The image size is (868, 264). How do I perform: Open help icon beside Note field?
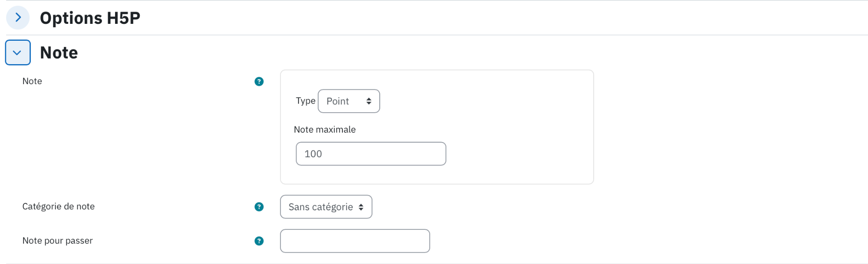tap(259, 81)
